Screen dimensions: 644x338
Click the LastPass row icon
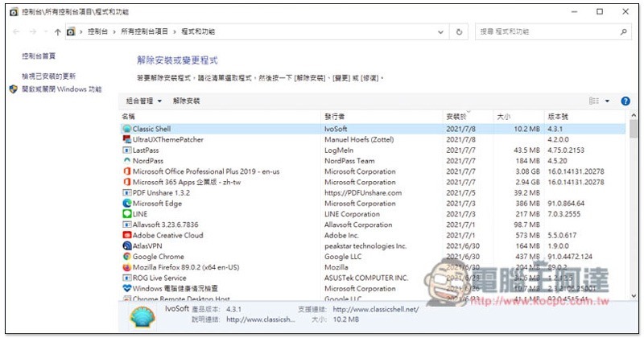[127, 150]
